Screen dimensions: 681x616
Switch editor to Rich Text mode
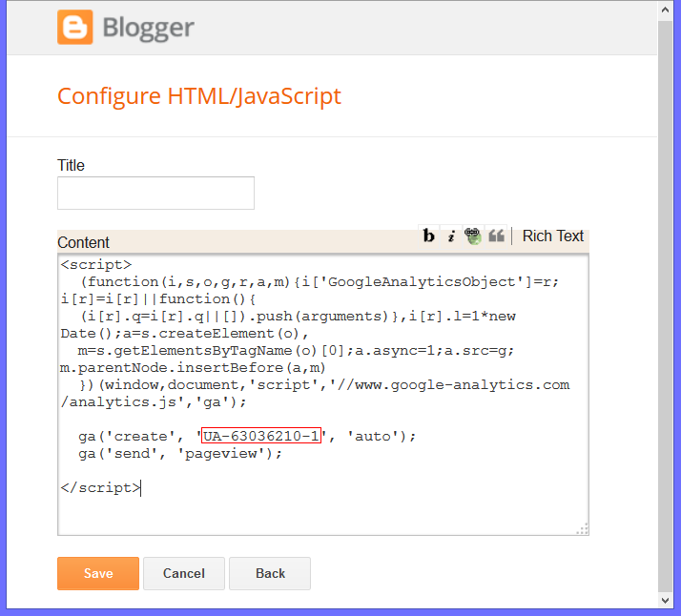pyautogui.click(x=552, y=236)
